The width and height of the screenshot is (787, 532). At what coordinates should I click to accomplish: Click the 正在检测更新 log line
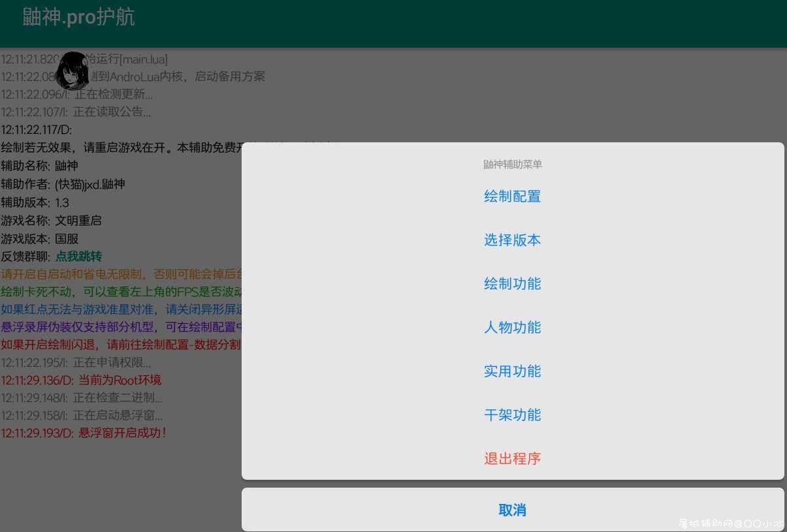pos(77,94)
